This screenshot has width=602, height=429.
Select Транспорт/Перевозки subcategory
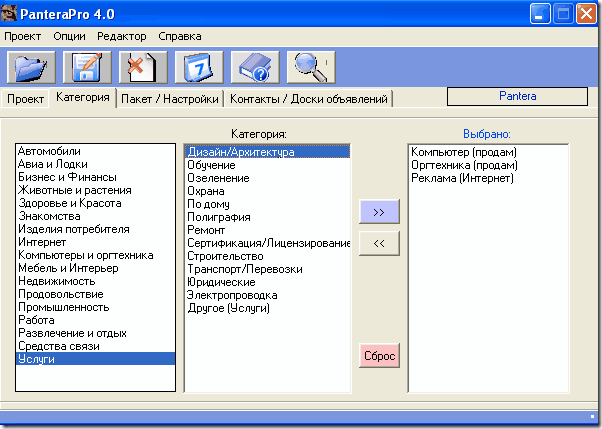pyautogui.click(x=268, y=269)
